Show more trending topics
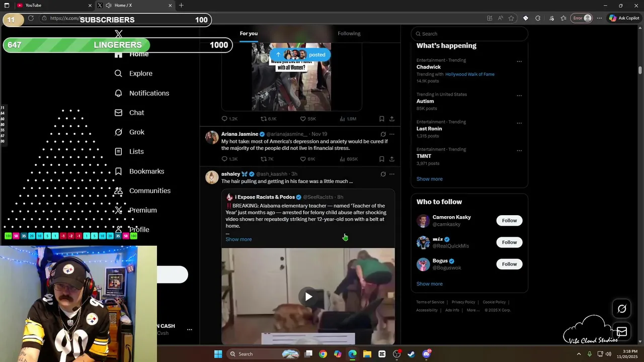Image resolution: width=644 pixels, height=362 pixels. (x=430, y=179)
